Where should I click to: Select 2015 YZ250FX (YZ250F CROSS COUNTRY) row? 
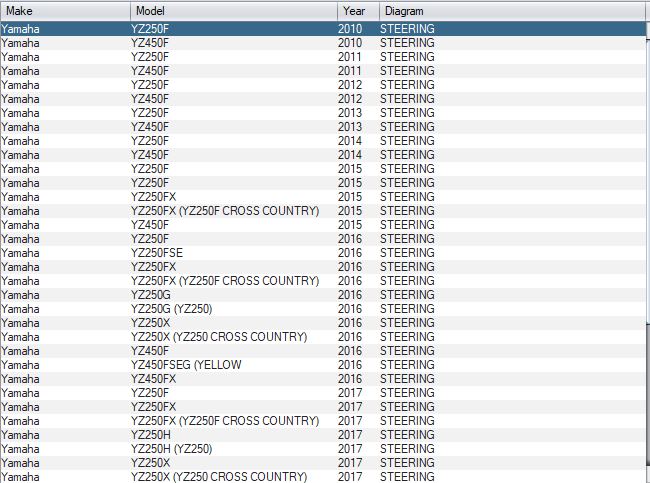click(323, 211)
